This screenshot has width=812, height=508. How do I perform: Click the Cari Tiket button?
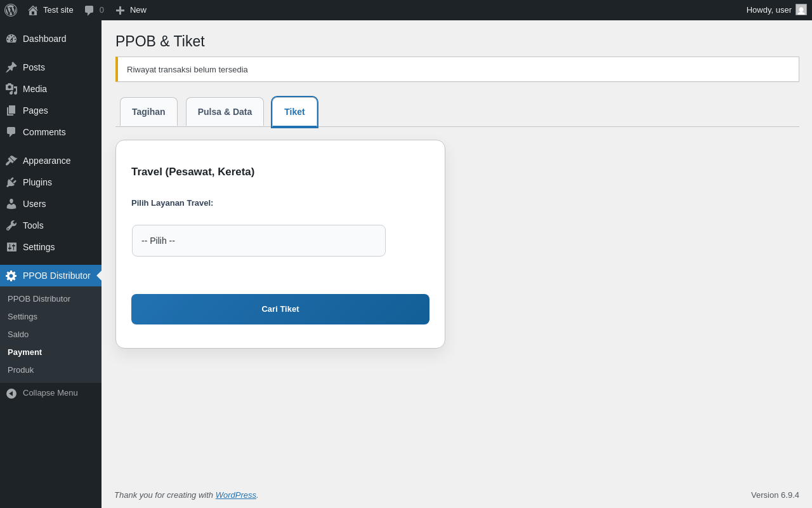tap(280, 309)
